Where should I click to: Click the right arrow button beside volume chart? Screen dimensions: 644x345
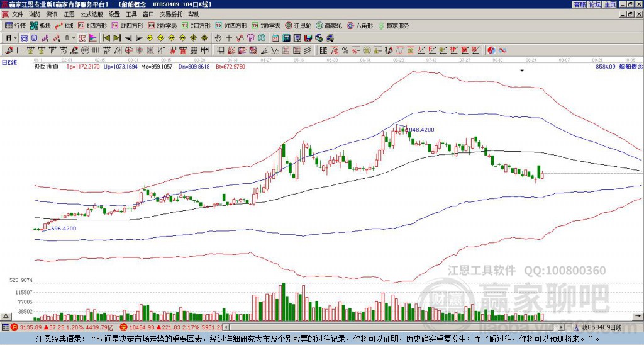tap(638, 316)
